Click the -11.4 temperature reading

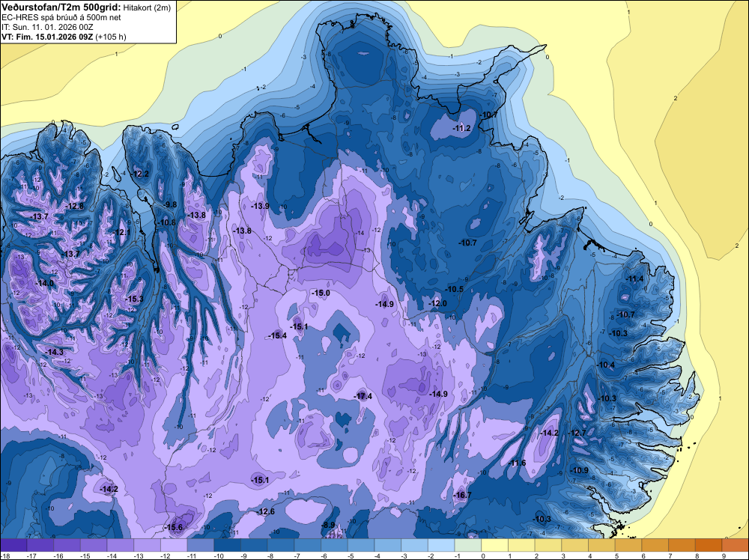(x=635, y=279)
